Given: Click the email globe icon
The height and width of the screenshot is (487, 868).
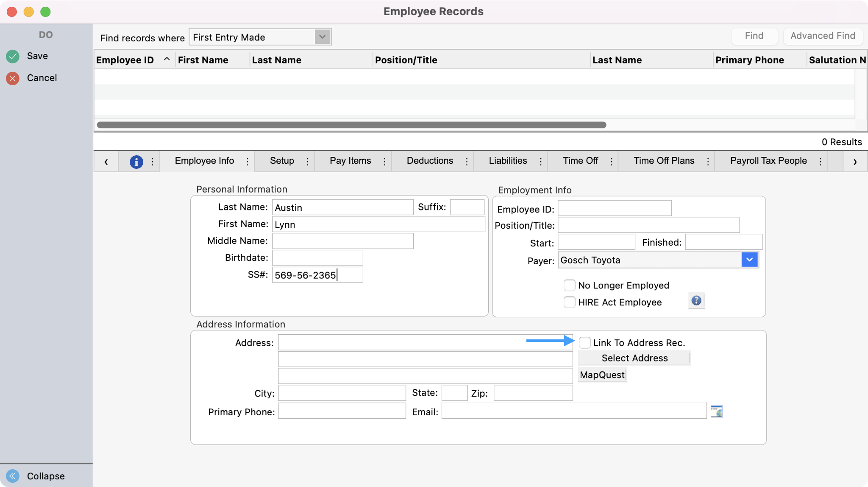Looking at the screenshot, I should click(717, 411).
